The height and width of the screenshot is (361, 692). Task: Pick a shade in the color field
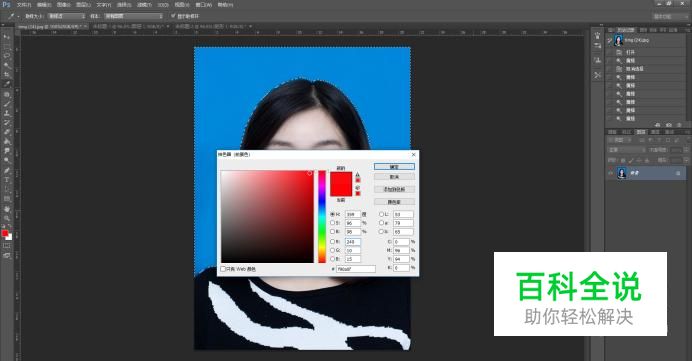(x=267, y=217)
